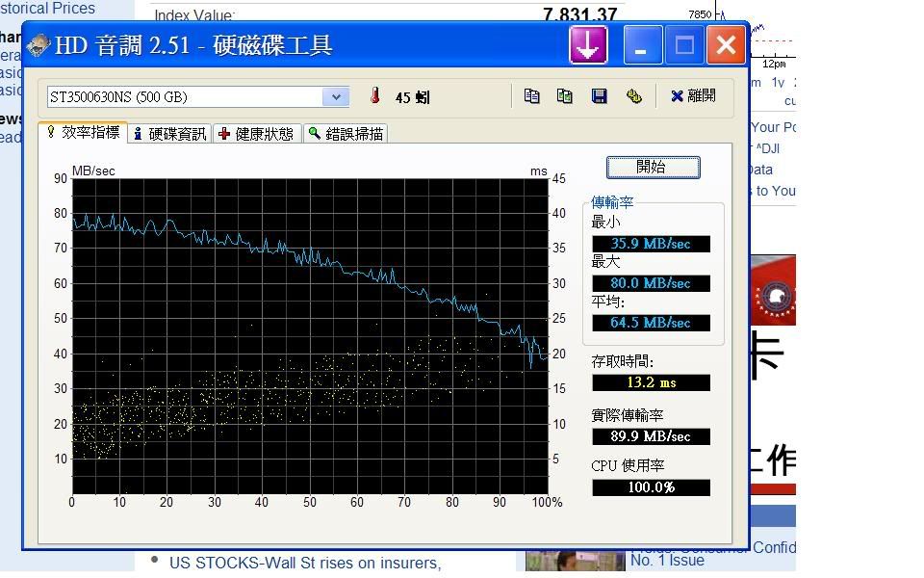Click the save floppy disk icon
This screenshot has height=578, width=924.
pyautogui.click(x=599, y=96)
